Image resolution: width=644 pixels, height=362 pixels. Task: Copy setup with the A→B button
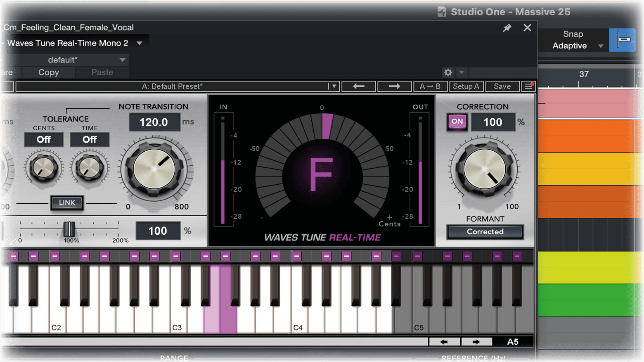click(x=430, y=86)
